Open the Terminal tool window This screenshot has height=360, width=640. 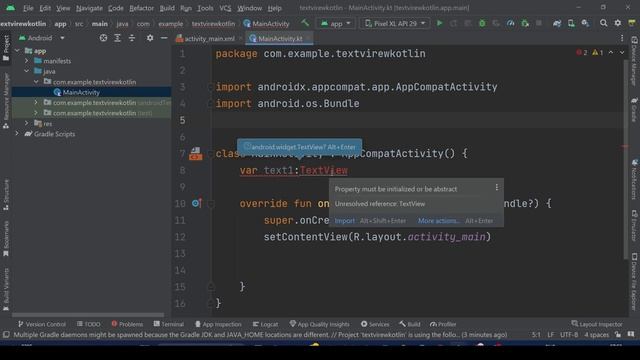pos(169,324)
